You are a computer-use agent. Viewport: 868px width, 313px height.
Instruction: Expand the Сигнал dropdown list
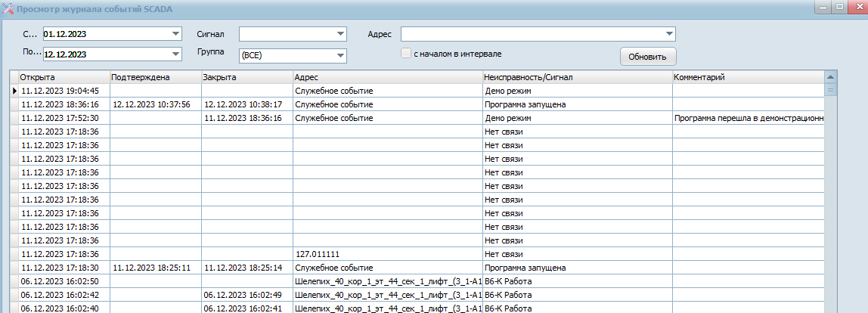[x=339, y=33]
